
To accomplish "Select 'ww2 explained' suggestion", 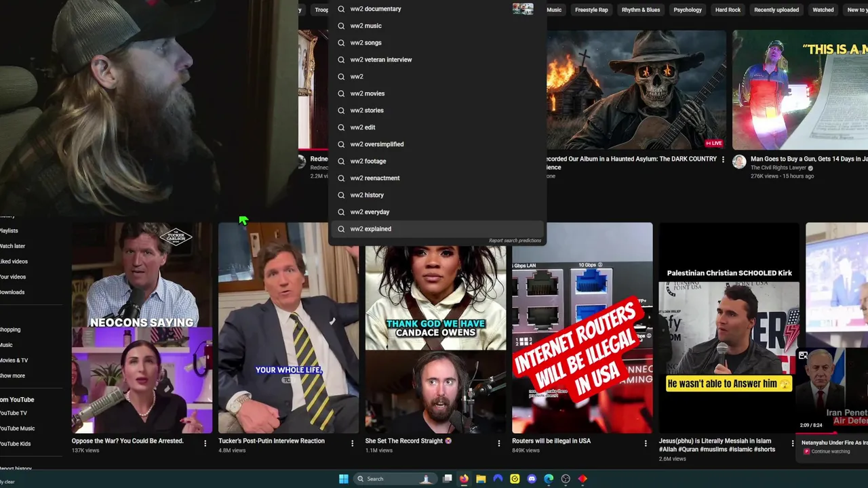I will (437, 229).
